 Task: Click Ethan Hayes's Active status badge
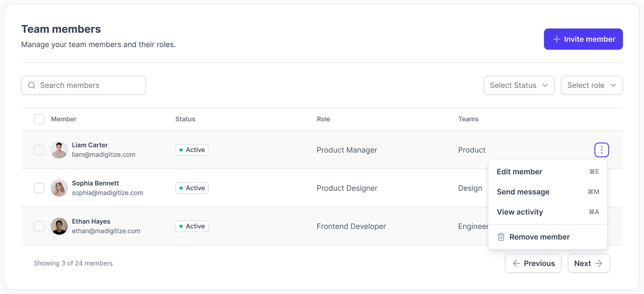pos(192,226)
